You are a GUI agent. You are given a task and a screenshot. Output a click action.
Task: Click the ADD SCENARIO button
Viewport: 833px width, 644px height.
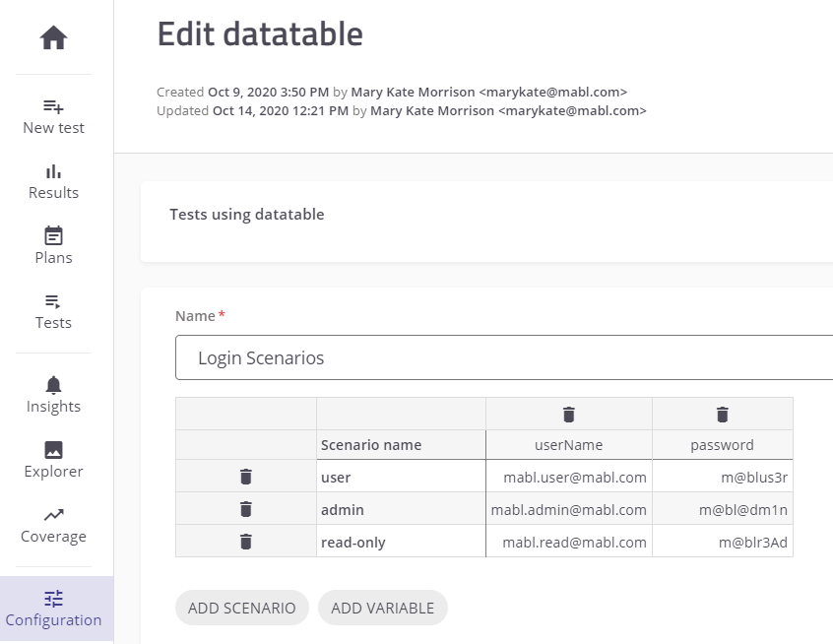[x=241, y=608]
